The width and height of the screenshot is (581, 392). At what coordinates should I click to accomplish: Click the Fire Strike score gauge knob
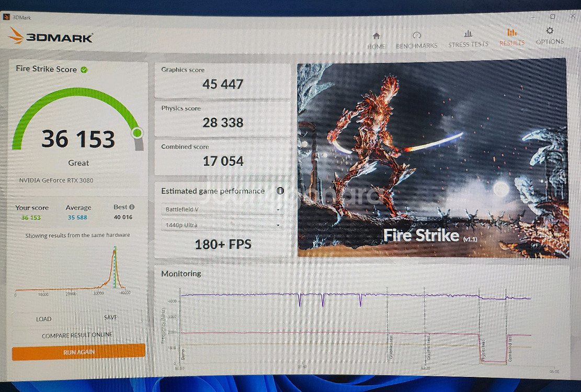[x=137, y=133]
